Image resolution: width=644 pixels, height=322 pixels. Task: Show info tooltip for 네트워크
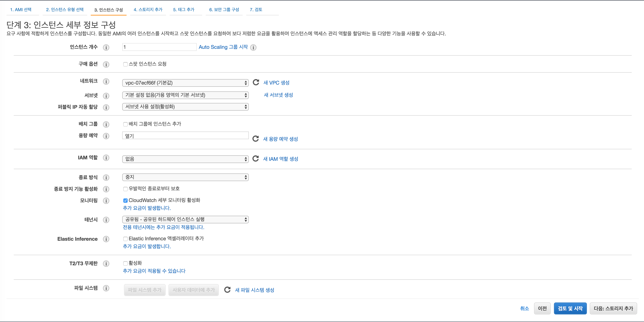[x=106, y=81]
